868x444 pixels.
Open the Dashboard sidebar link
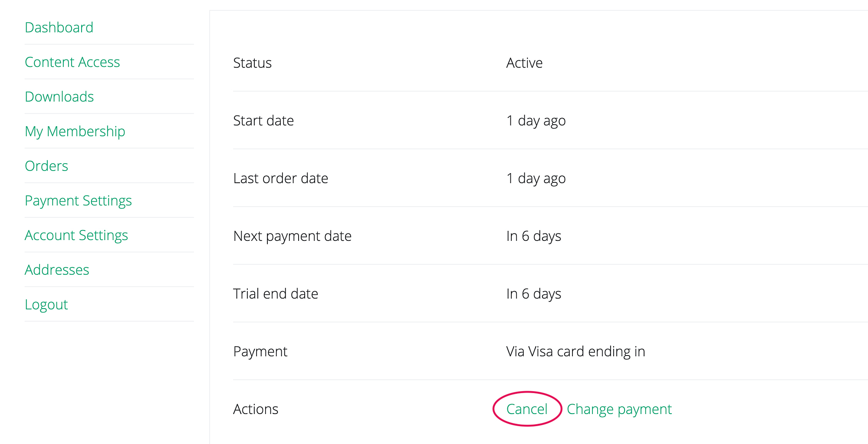click(x=59, y=27)
